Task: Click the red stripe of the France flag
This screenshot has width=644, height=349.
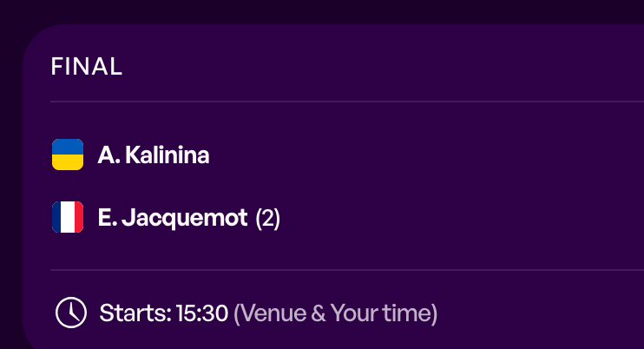Action: point(78,217)
